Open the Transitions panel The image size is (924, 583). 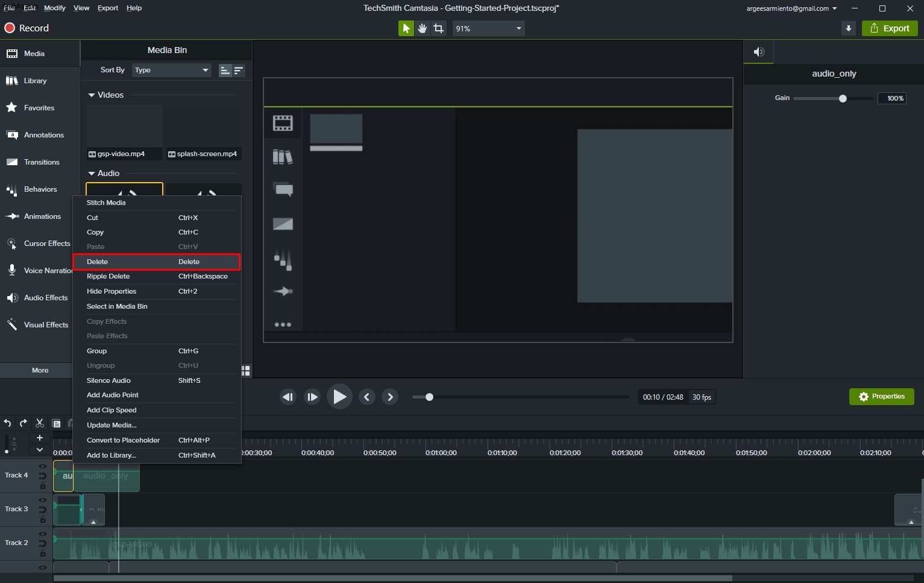(x=40, y=162)
